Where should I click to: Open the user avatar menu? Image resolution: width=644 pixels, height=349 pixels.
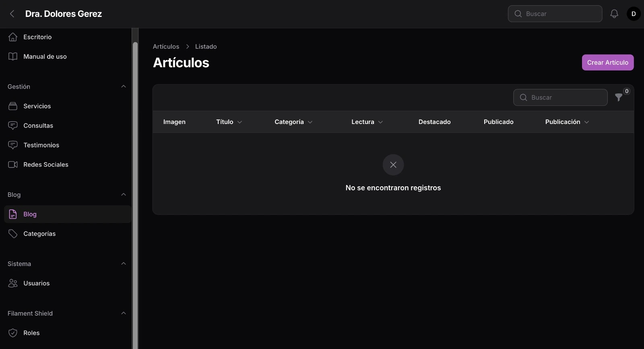point(634,14)
